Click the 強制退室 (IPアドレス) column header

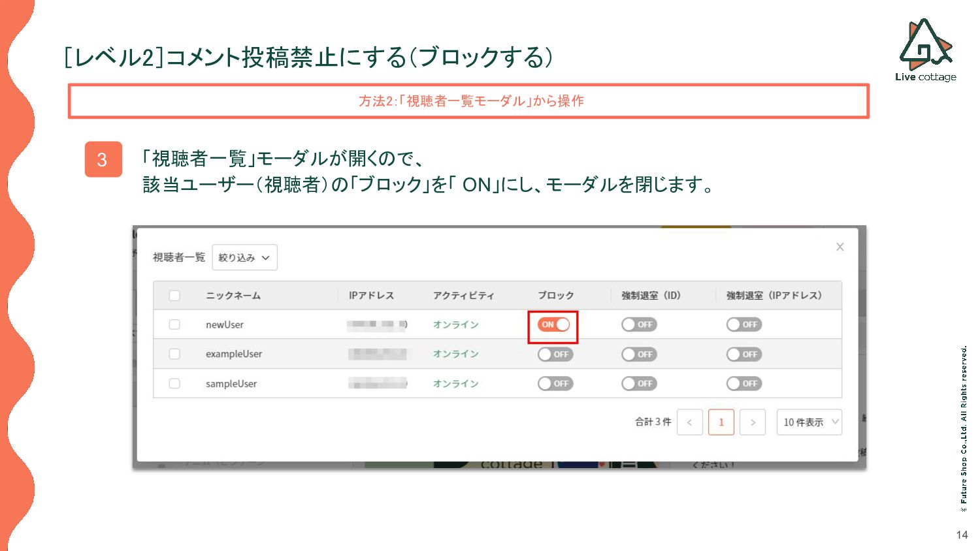(774, 296)
